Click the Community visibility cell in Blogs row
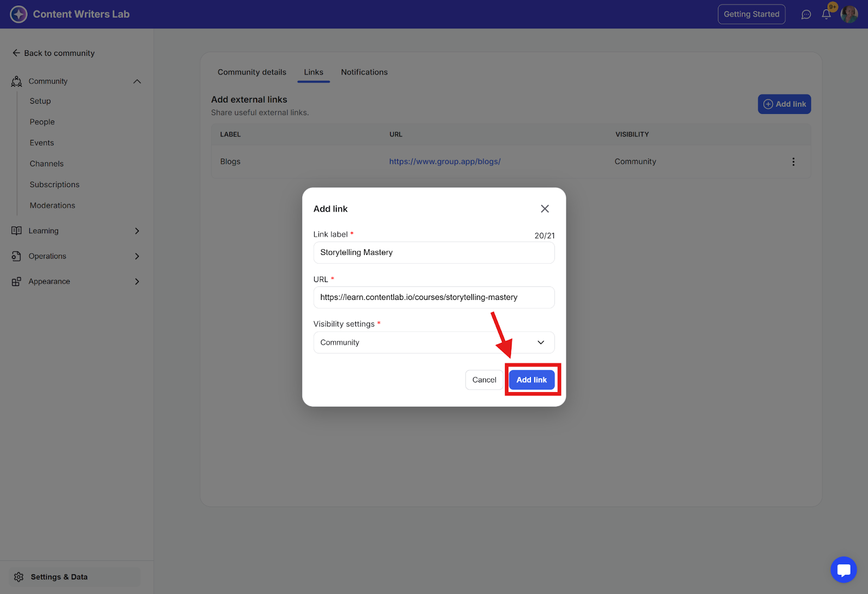Screen dimensions: 868x594 click(635, 162)
